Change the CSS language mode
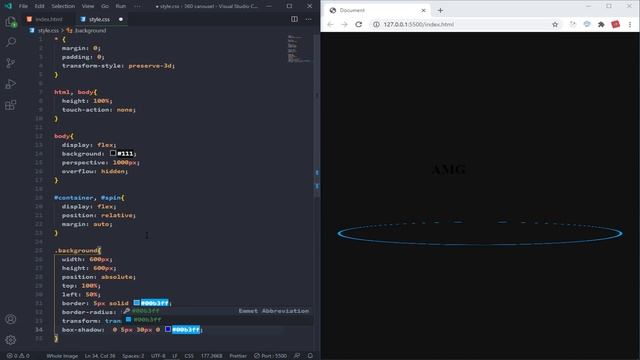This screenshot has width=640, height=360. (x=189, y=356)
